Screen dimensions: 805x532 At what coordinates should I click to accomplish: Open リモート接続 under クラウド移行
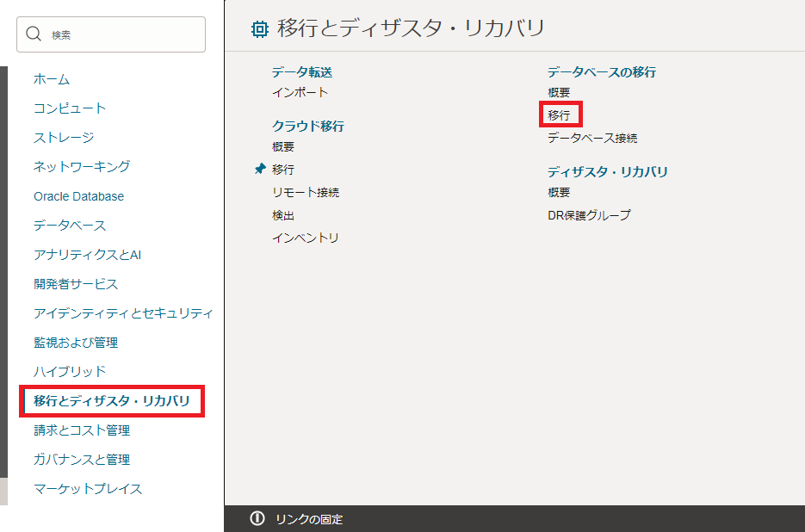[306, 192]
